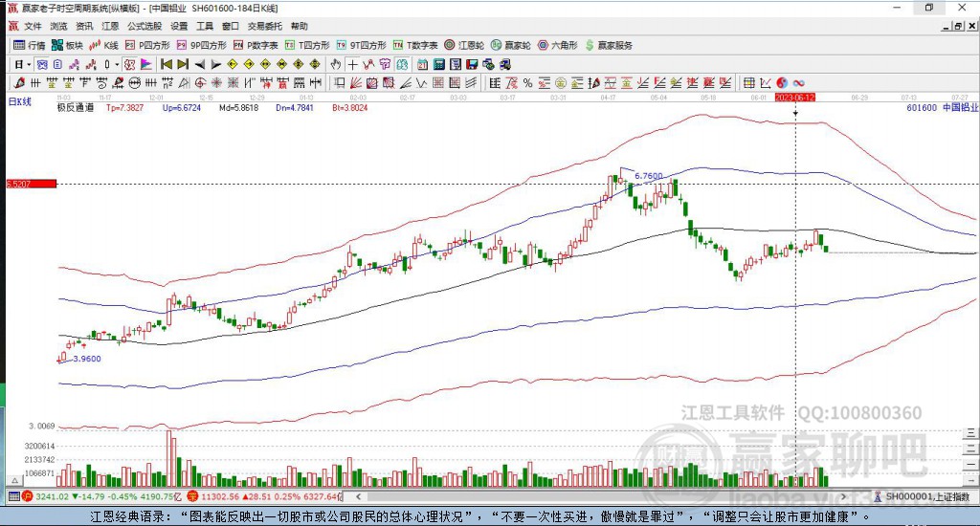The width and height of the screenshot is (980, 526).
Task: Expand the 0 value dropdown arrow
Action: click(117, 64)
